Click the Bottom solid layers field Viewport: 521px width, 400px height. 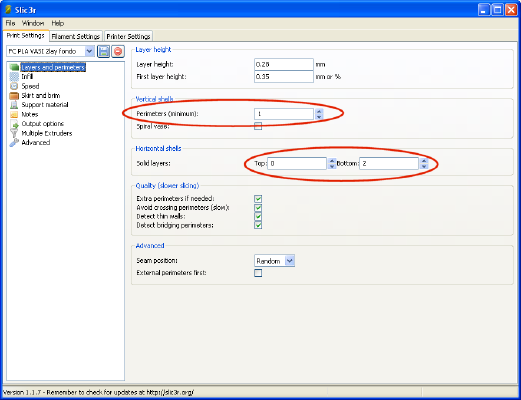(x=389, y=163)
